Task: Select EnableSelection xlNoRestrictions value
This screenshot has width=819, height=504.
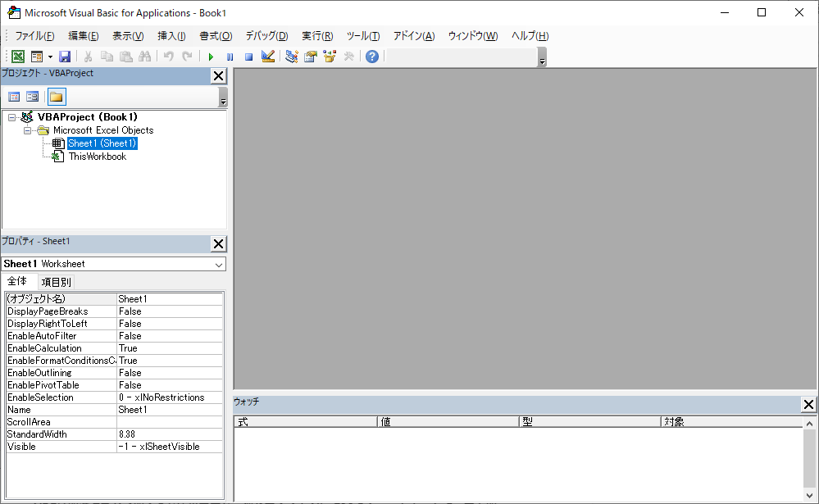Action: (x=170, y=397)
